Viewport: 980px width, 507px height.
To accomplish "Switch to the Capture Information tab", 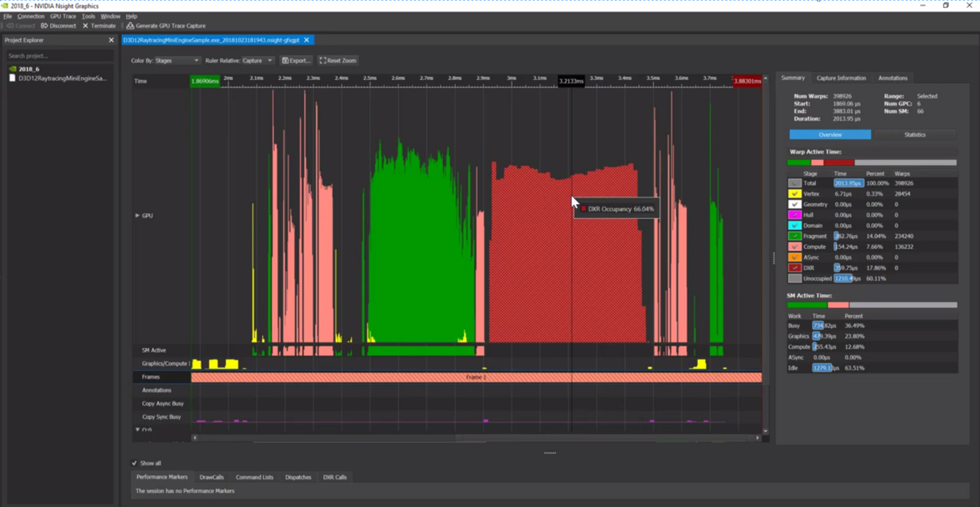I will pyautogui.click(x=841, y=78).
